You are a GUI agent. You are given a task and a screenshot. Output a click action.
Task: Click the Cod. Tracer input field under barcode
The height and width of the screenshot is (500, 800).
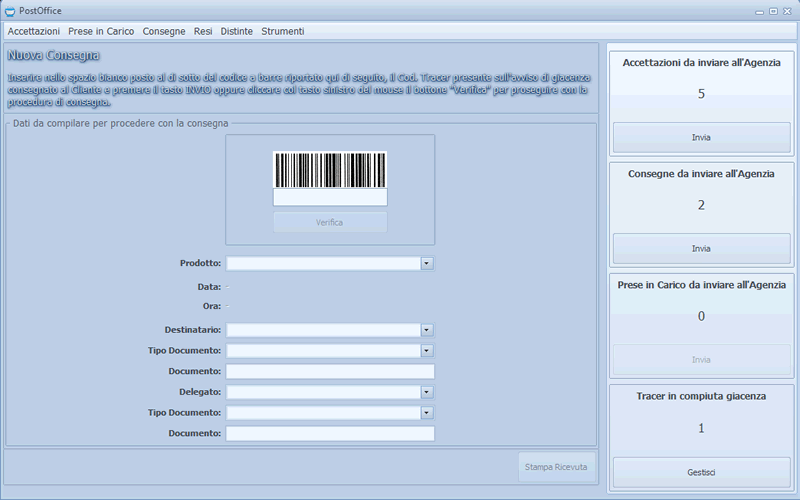tap(330, 197)
